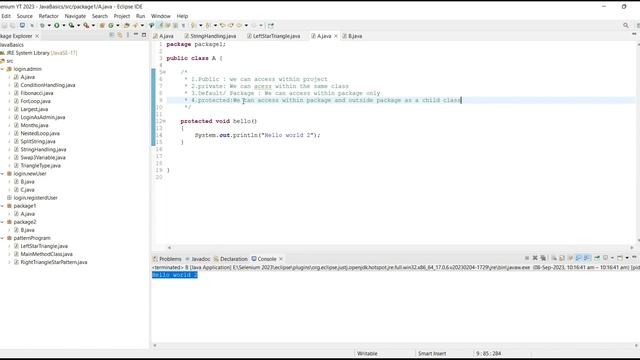This screenshot has height=360, width=640.
Task: Toggle Pin Console button
Action: coord(597,258)
